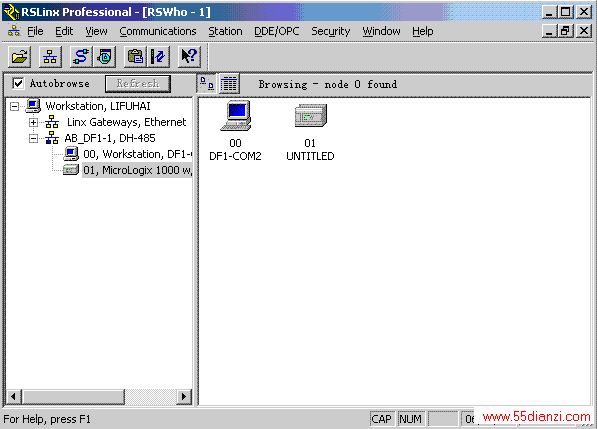The width and height of the screenshot is (597, 429).
Task: Switch to large icons view button
Action: click(x=207, y=83)
